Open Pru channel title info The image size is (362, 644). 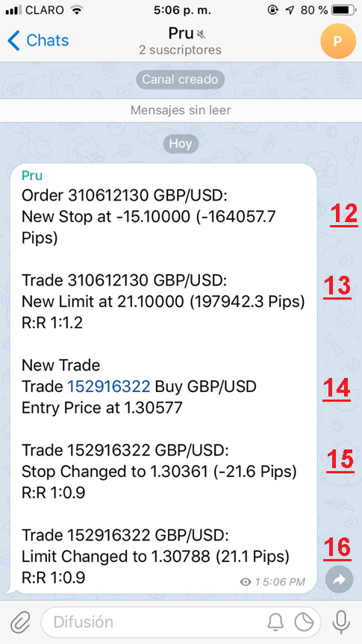click(181, 33)
